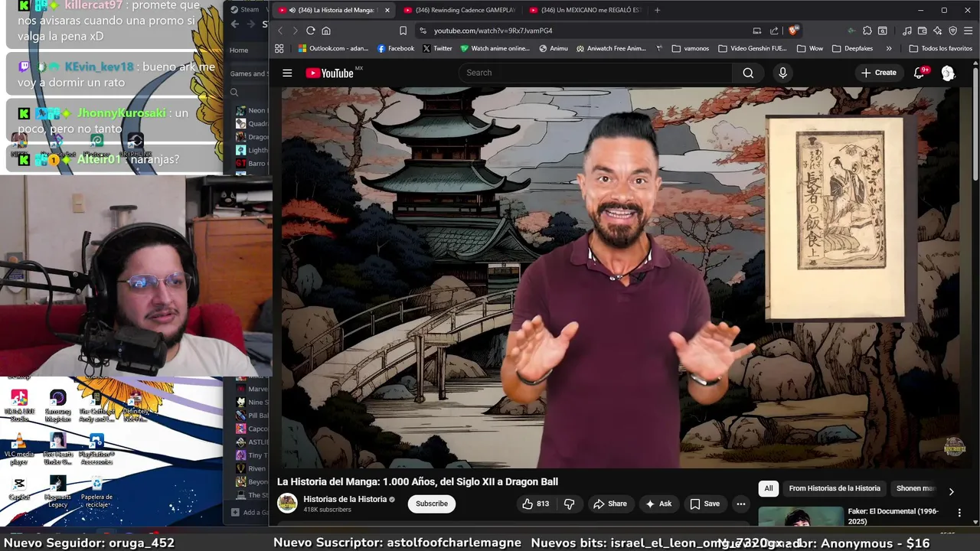Open the Facebook bookmark link
Image resolution: width=980 pixels, height=551 pixels.
pyautogui.click(x=395, y=48)
